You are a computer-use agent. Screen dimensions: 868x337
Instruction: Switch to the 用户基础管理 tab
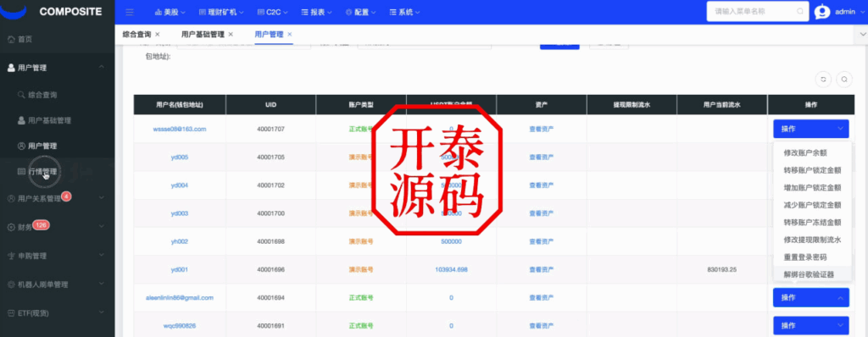pos(203,35)
